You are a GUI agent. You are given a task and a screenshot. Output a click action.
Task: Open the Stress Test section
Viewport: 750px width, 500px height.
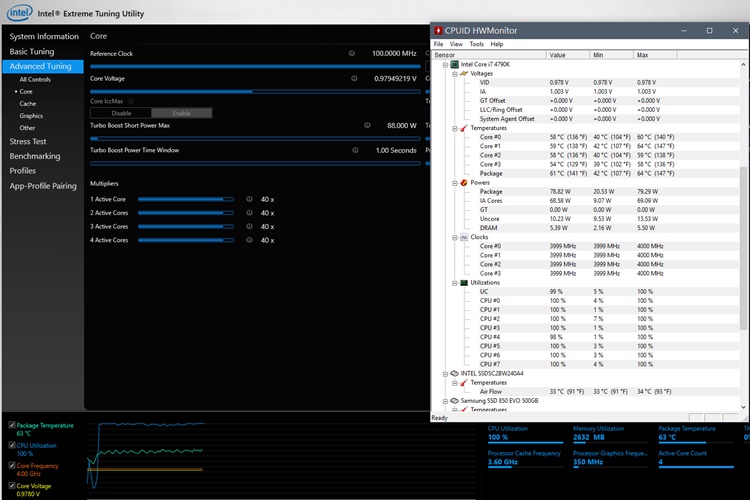point(28,142)
